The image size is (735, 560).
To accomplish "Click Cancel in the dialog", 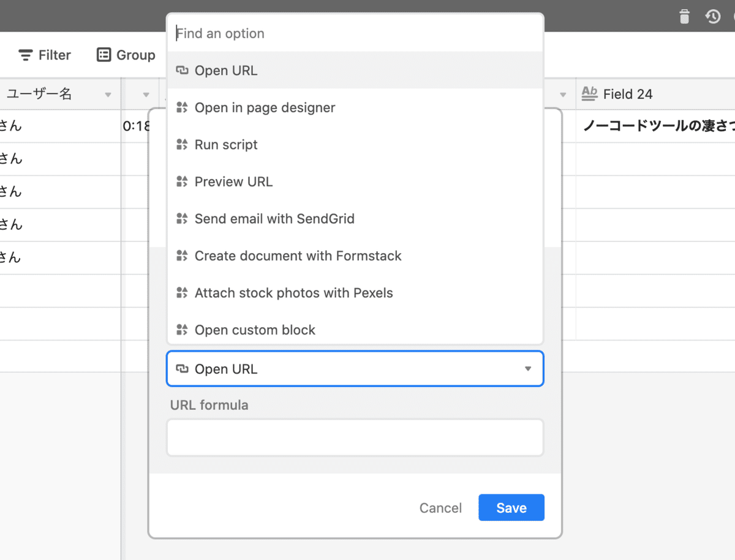I will pos(440,508).
